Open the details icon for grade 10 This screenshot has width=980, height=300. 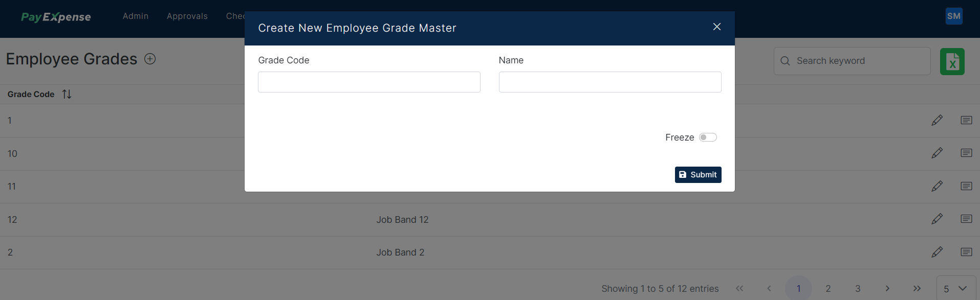pos(966,153)
